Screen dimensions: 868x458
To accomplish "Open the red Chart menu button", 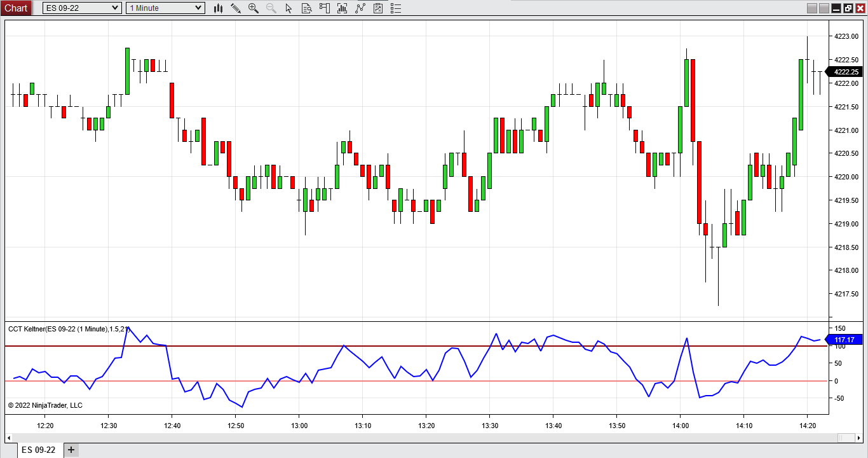I will pyautogui.click(x=16, y=8).
